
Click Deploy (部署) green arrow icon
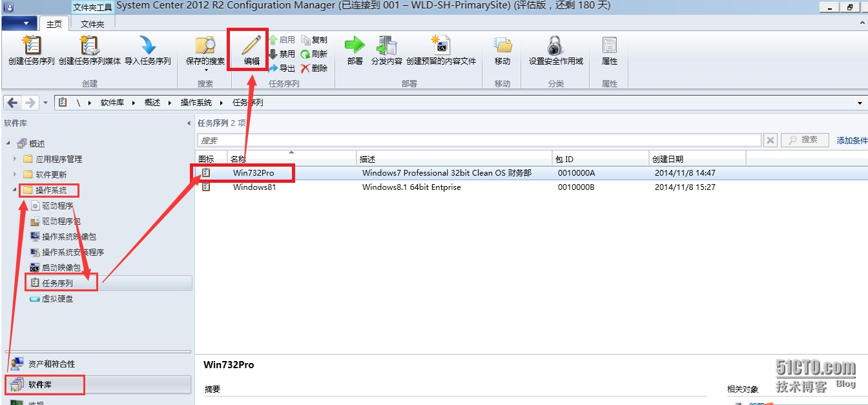coord(355,45)
